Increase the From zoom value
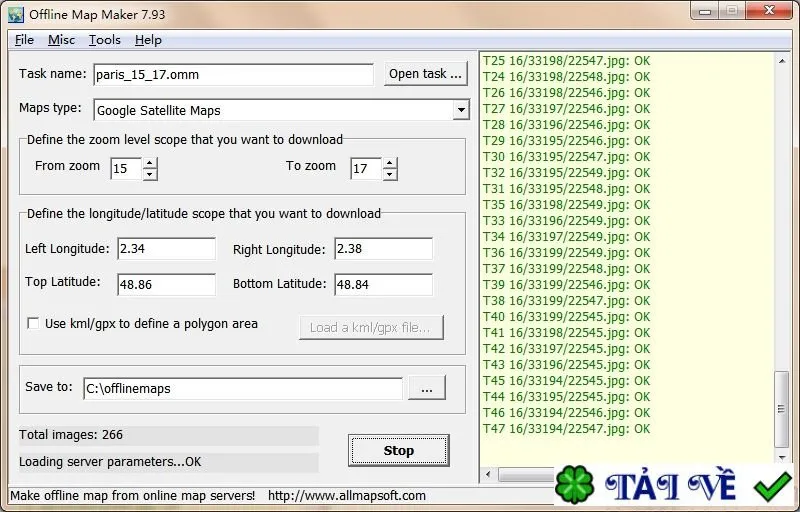Image resolution: width=800 pixels, height=512 pixels. tap(149, 163)
